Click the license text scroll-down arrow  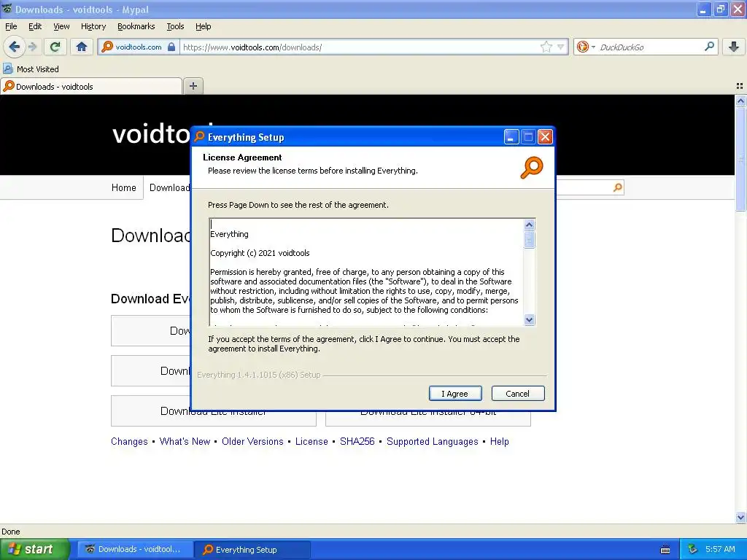click(x=529, y=319)
